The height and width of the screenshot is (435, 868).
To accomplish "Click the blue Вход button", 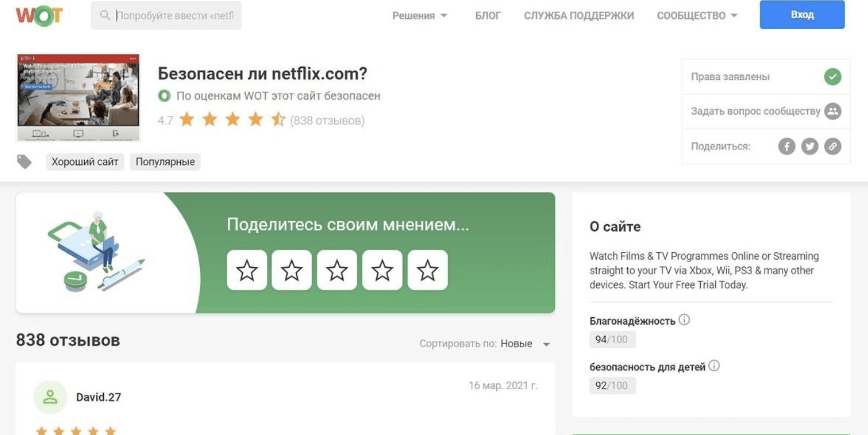I will pyautogui.click(x=802, y=15).
